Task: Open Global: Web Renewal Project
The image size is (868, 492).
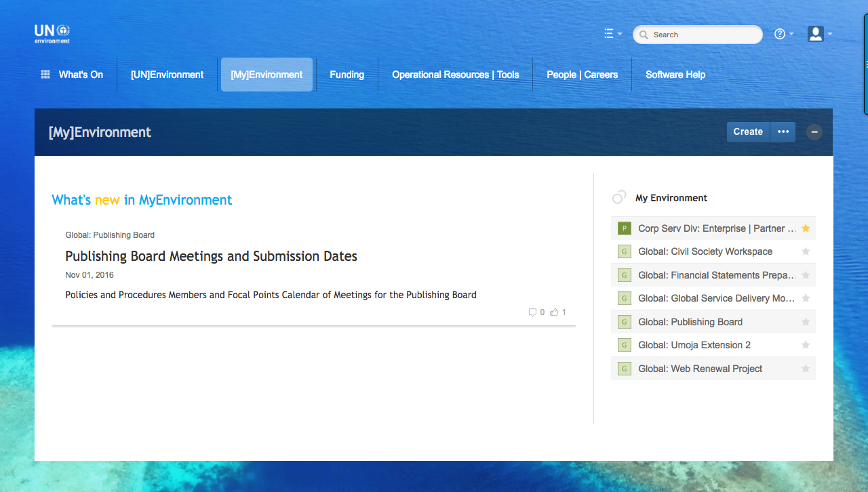Action: point(701,369)
